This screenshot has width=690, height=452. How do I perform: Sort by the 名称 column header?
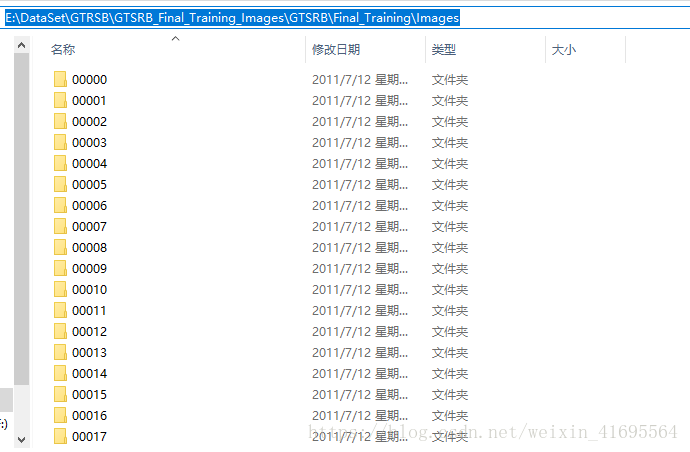63,49
